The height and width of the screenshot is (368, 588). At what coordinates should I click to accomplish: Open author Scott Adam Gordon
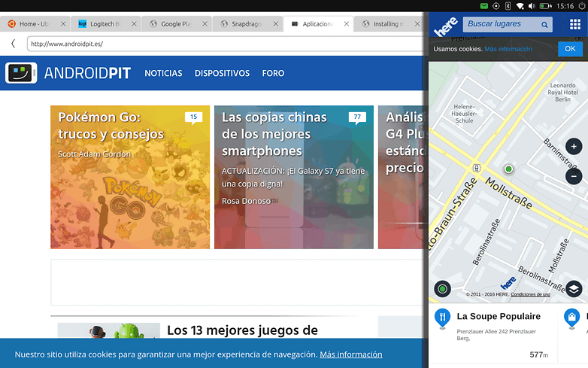coord(95,154)
